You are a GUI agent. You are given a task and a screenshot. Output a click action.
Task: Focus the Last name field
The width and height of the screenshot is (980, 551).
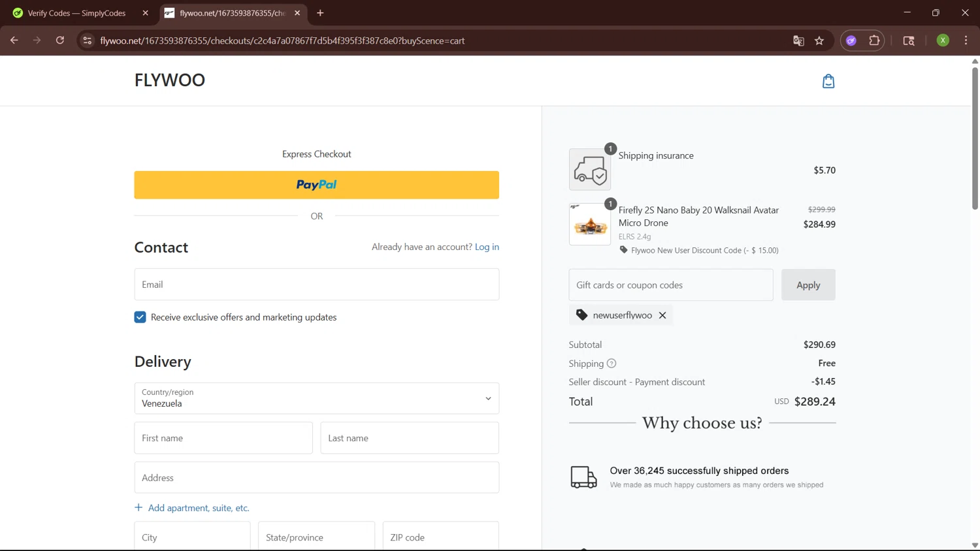click(410, 438)
